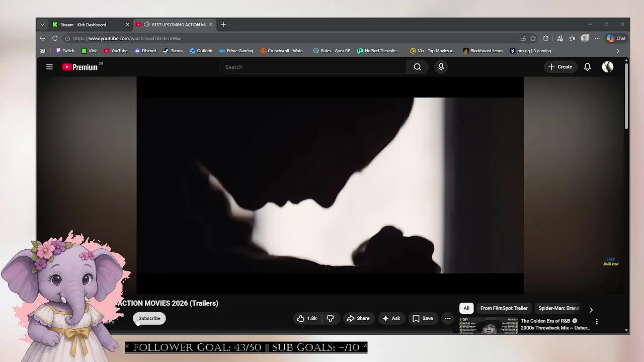Screen dimensions: 644x362
Task: Open the Crunchyroll bookmark
Action: [283, 51]
